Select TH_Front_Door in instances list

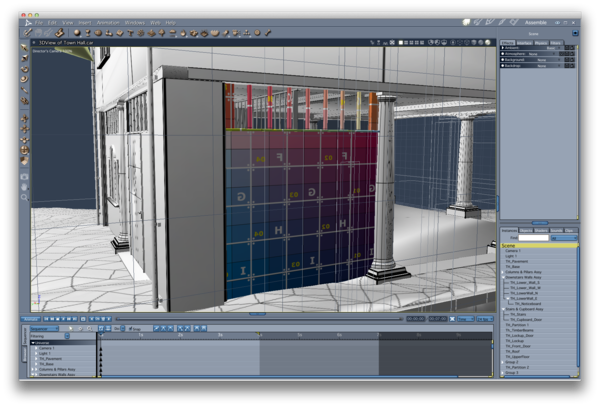tap(518, 346)
